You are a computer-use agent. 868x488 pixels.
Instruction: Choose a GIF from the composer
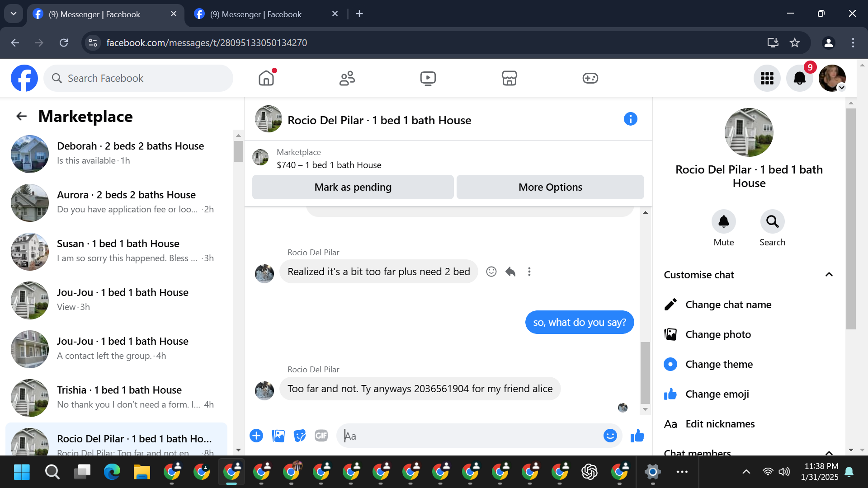point(321,436)
